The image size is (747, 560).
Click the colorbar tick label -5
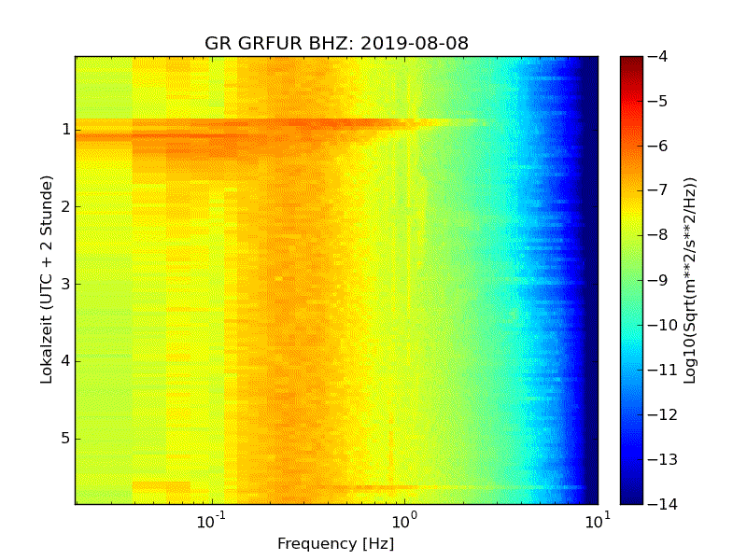657,102
